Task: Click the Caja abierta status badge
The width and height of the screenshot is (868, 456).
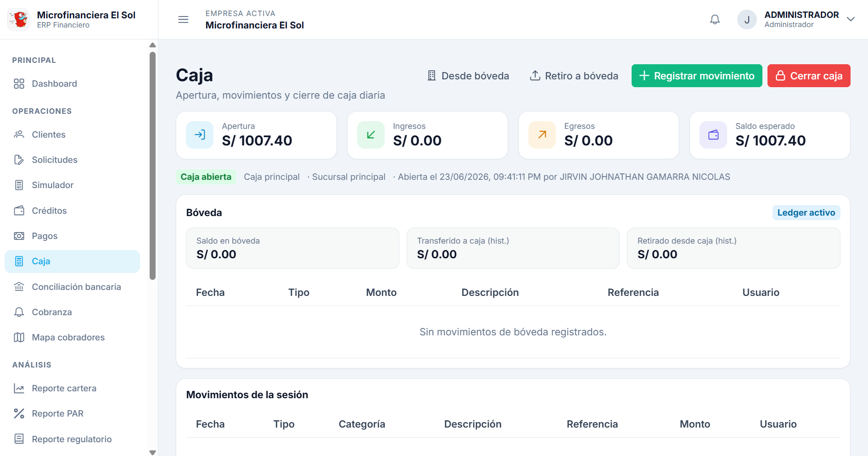Action: 206,177
